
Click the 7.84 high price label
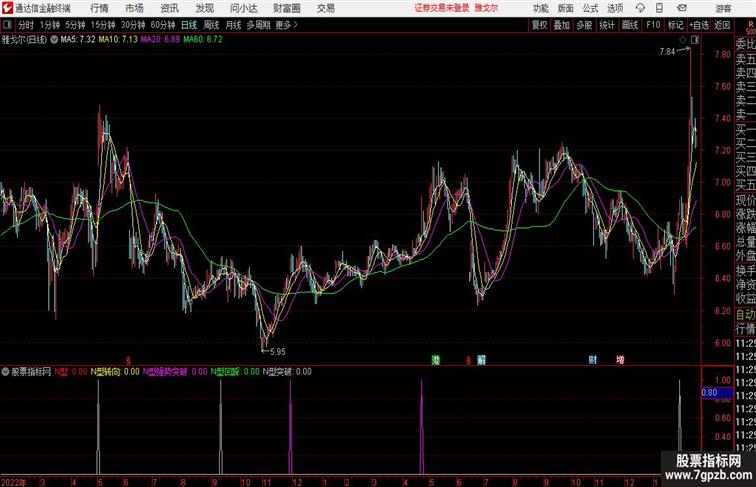point(667,52)
